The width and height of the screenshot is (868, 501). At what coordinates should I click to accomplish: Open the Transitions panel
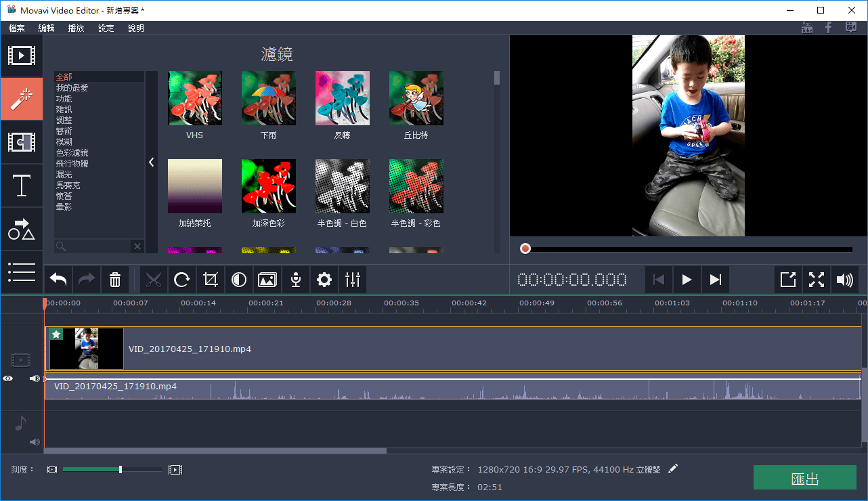click(x=22, y=142)
